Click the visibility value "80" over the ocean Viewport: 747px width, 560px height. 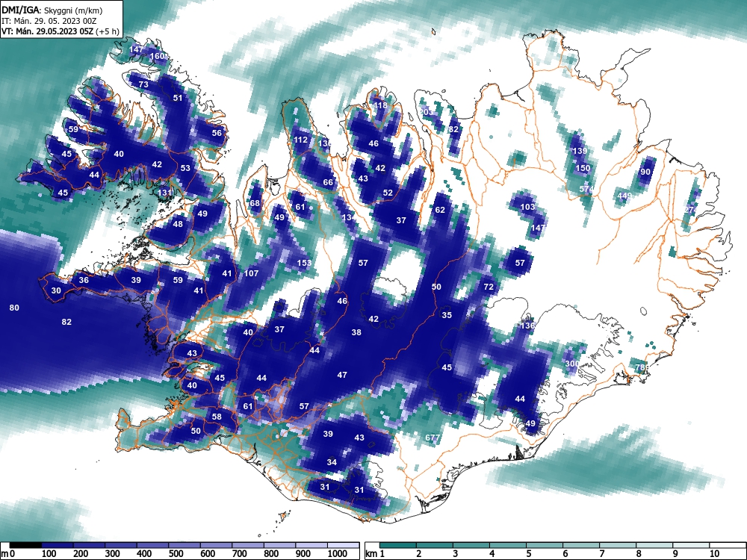pyautogui.click(x=14, y=308)
